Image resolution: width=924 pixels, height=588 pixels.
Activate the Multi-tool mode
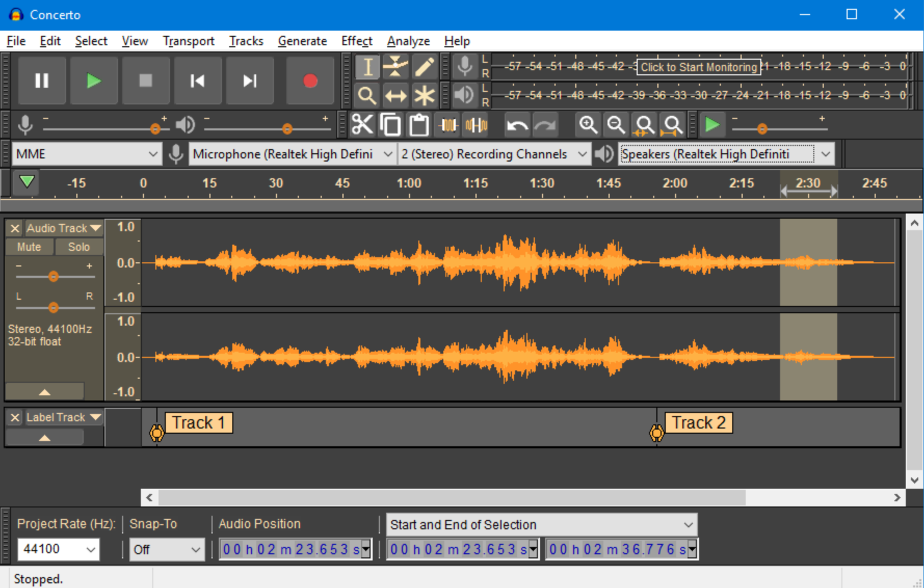(x=425, y=95)
